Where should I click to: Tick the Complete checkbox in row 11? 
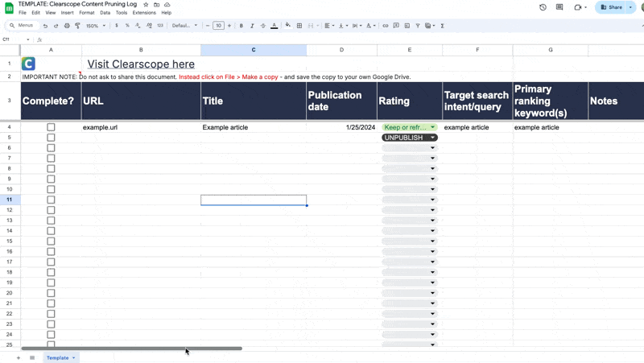pyautogui.click(x=51, y=200)
